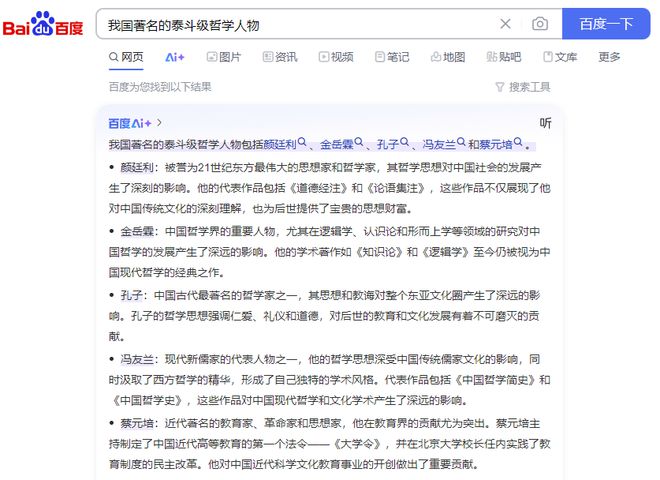Click the 百度一下 search button

pos(606,24)
